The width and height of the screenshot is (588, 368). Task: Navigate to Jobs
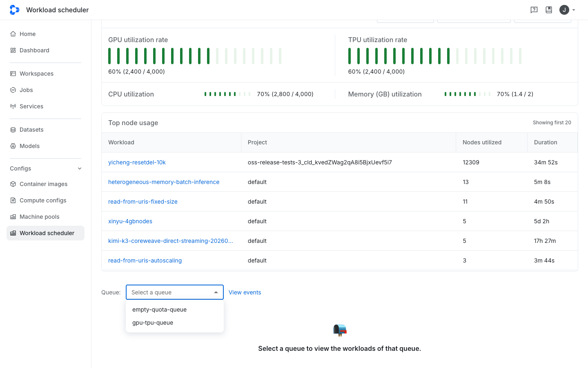[45, 90]
